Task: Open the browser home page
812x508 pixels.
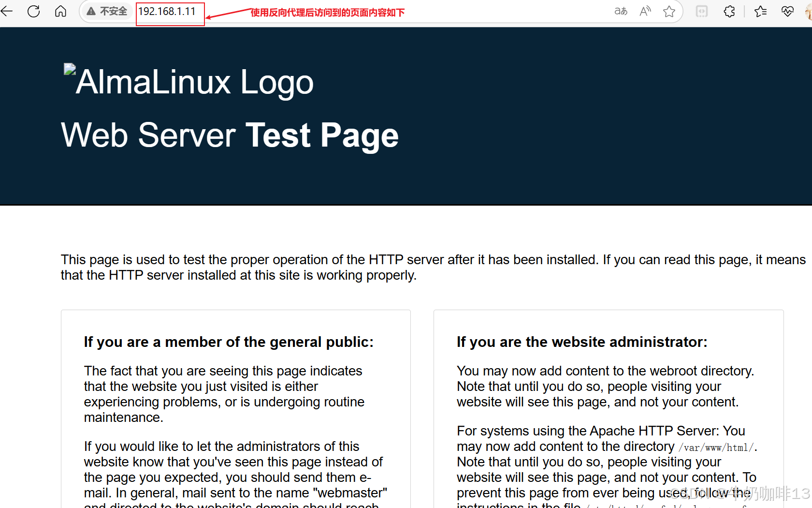Action: coord(60,11)
